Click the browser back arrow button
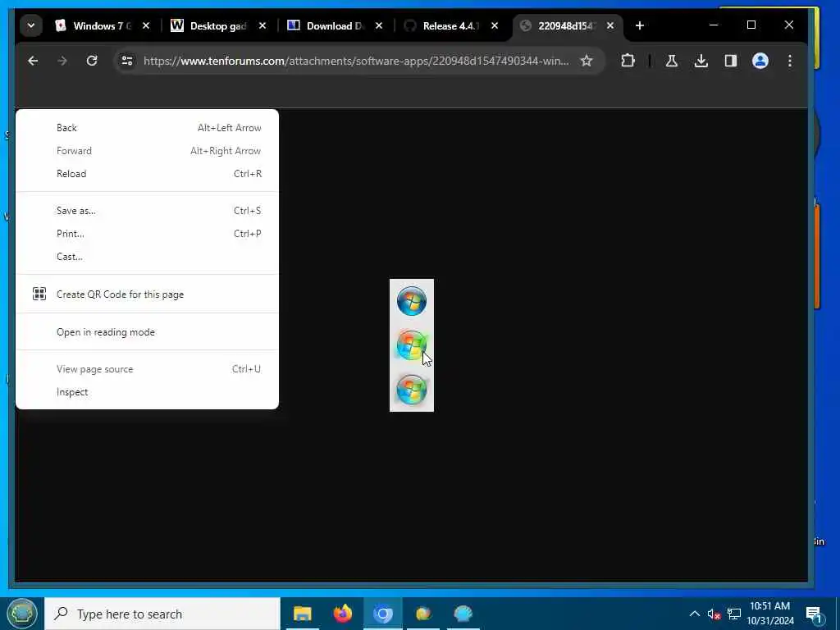The height and width of the screenshot is (630, 840). [x=33, y=61]
